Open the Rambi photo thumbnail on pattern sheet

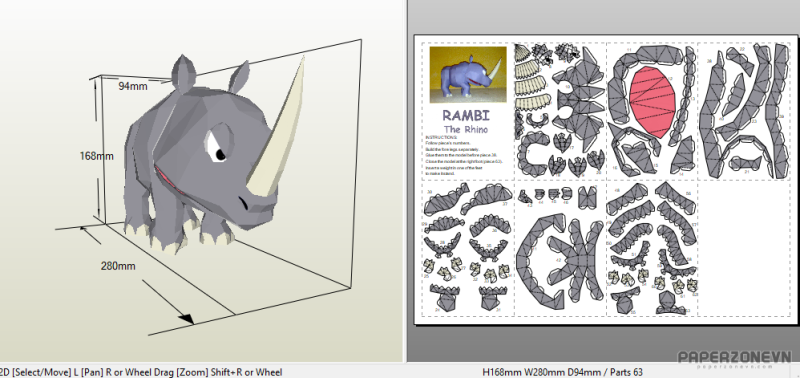coord(468,75)
